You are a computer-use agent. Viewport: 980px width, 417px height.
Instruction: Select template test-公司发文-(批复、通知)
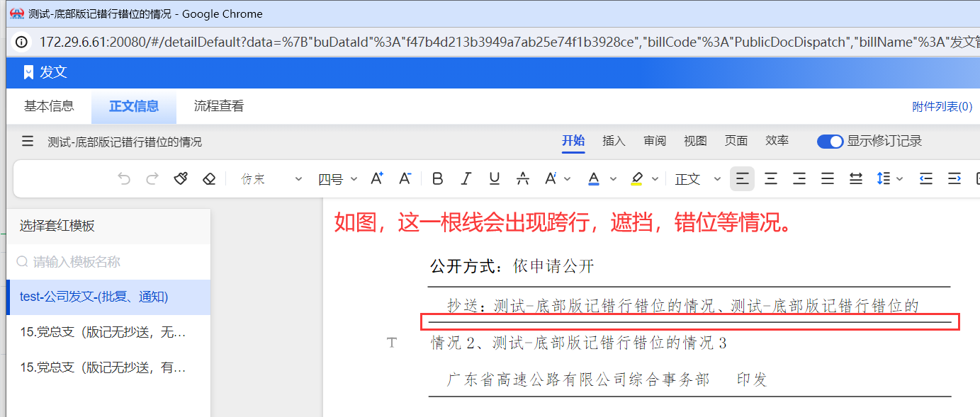point(108,297)
